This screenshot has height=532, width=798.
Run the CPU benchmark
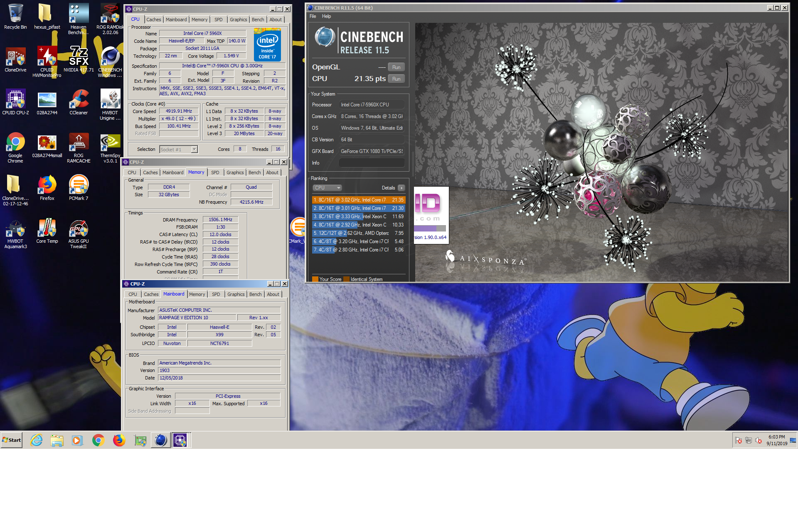click(x=396, y=79)
